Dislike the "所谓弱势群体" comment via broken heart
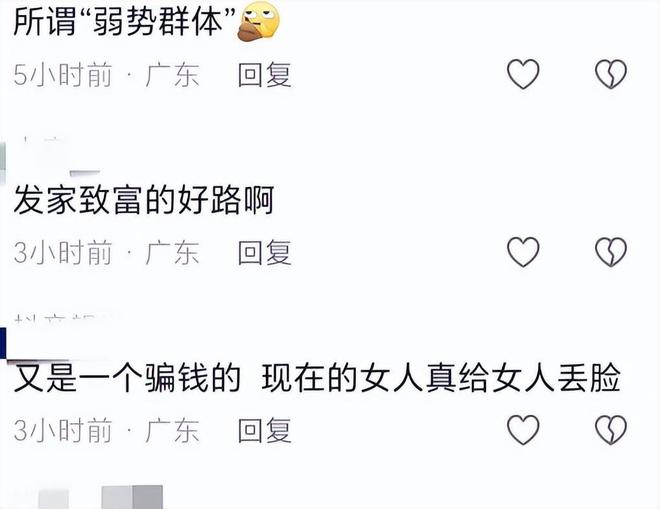The width and height of the screenshot is (660, 509). pyautogui.click(x=611, y=74)
